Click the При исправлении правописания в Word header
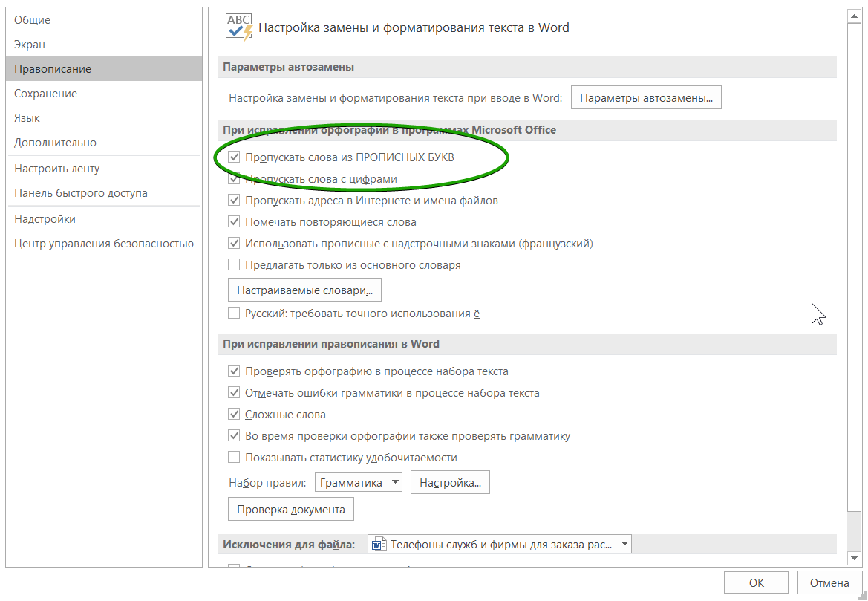The width and height of the screenshot is (868, 601). [x=331, y=343]
